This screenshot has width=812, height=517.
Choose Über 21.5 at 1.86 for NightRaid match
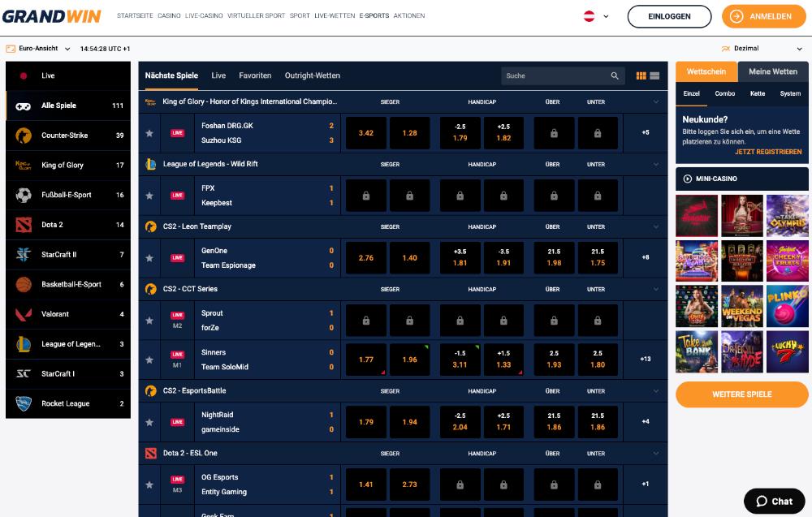tap(554, 422)
